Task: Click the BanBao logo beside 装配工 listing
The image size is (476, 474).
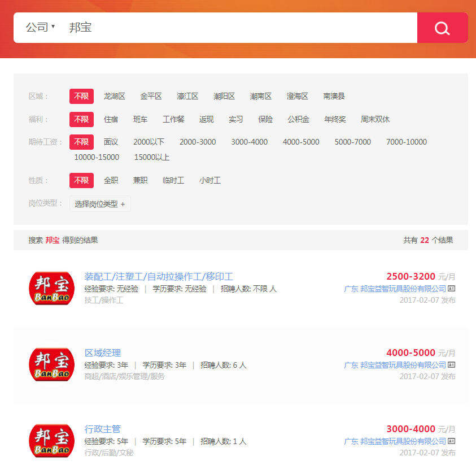Action: click(51, 288)
